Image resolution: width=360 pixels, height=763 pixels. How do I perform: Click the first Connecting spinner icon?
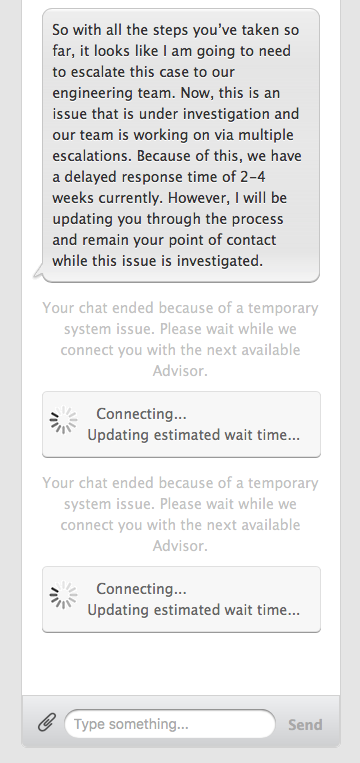(63, 419)
